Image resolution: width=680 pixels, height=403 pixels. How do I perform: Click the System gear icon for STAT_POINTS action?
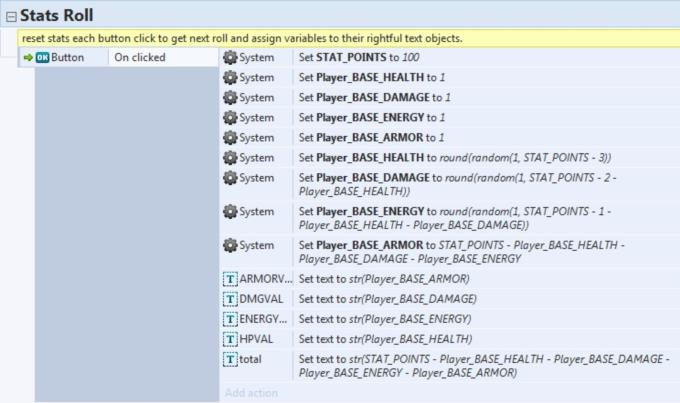point(230,58)
